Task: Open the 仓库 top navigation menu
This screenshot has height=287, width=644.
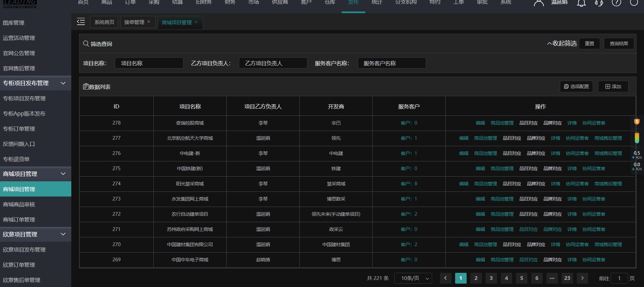Action: tap(330, 3)
